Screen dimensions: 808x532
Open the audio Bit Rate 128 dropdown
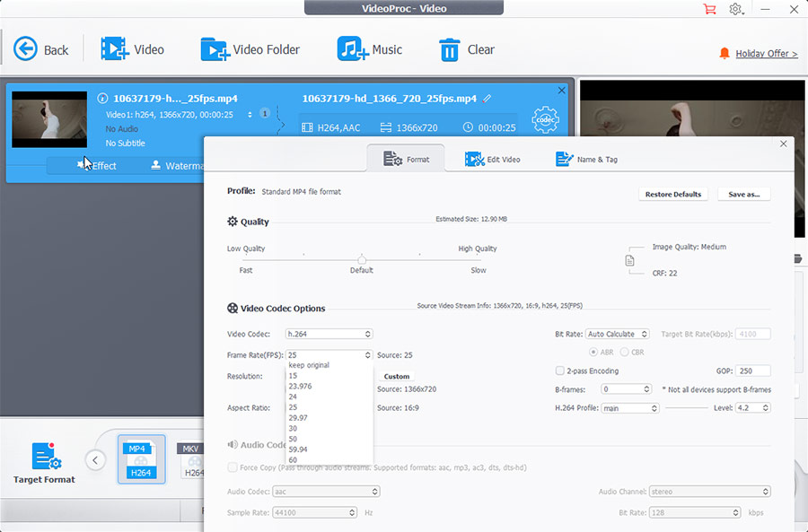(x=695, y=512)
